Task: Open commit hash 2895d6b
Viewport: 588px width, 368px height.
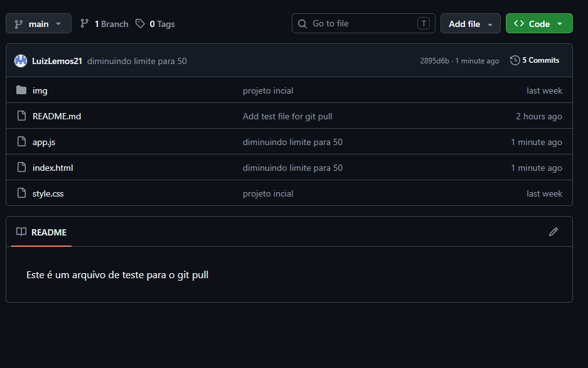Action: click(434, 61)
